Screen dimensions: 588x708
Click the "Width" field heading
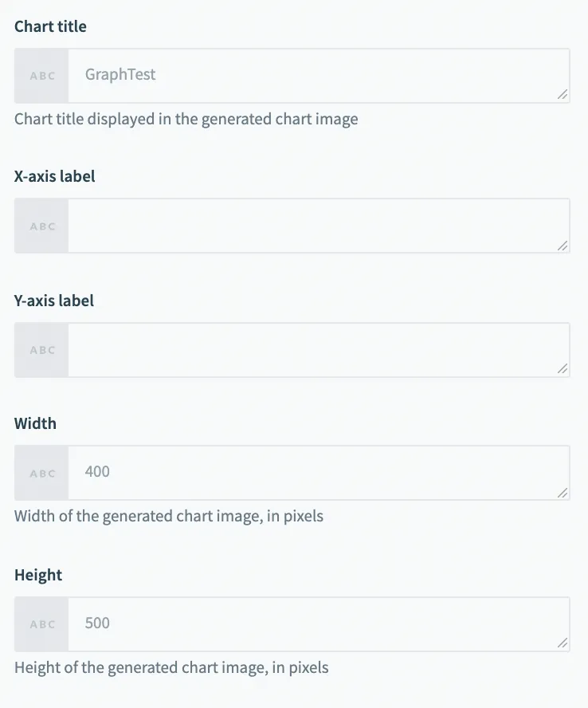35,423
